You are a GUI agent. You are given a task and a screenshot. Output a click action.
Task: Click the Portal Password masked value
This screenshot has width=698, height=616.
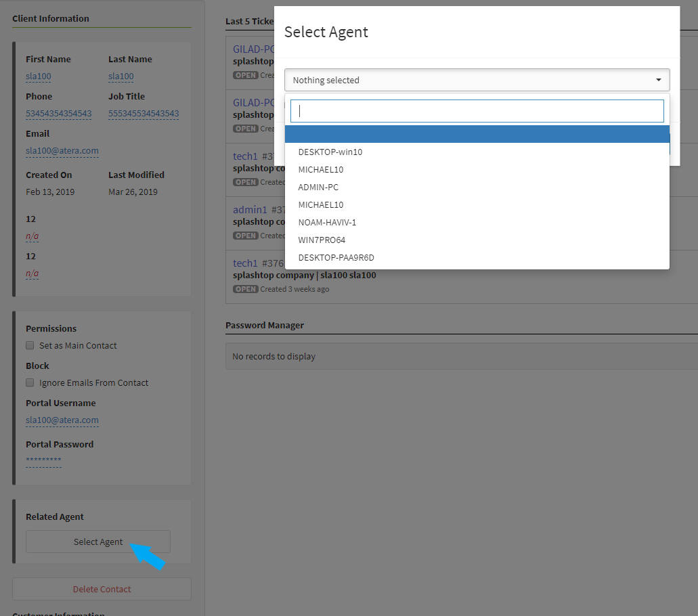pos(43,461)
